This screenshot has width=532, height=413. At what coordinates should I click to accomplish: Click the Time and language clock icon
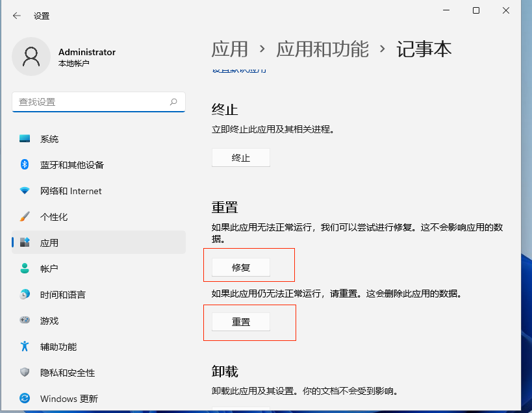point(25,294)
